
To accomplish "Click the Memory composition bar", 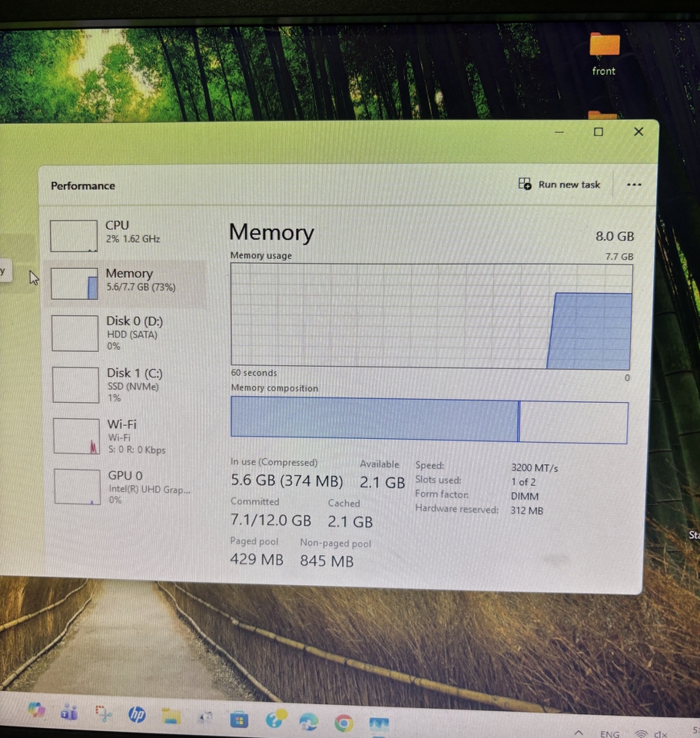I will (x=429, y=421).
